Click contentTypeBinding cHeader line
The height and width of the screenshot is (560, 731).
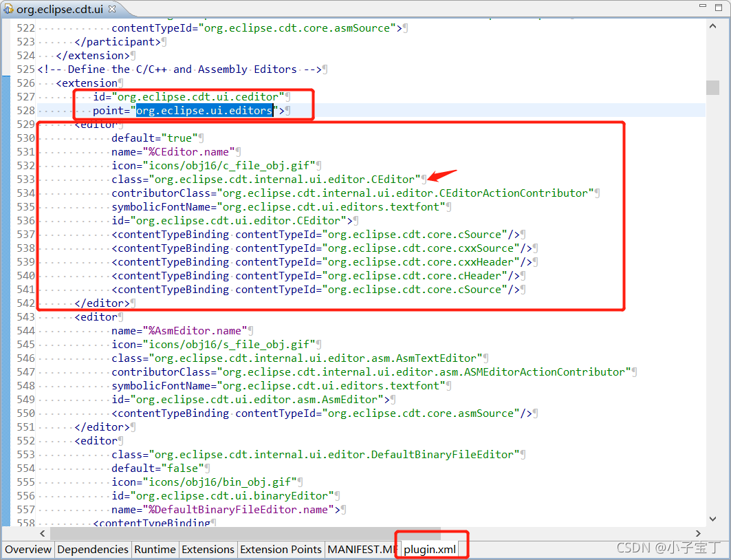tap(316, 276)
